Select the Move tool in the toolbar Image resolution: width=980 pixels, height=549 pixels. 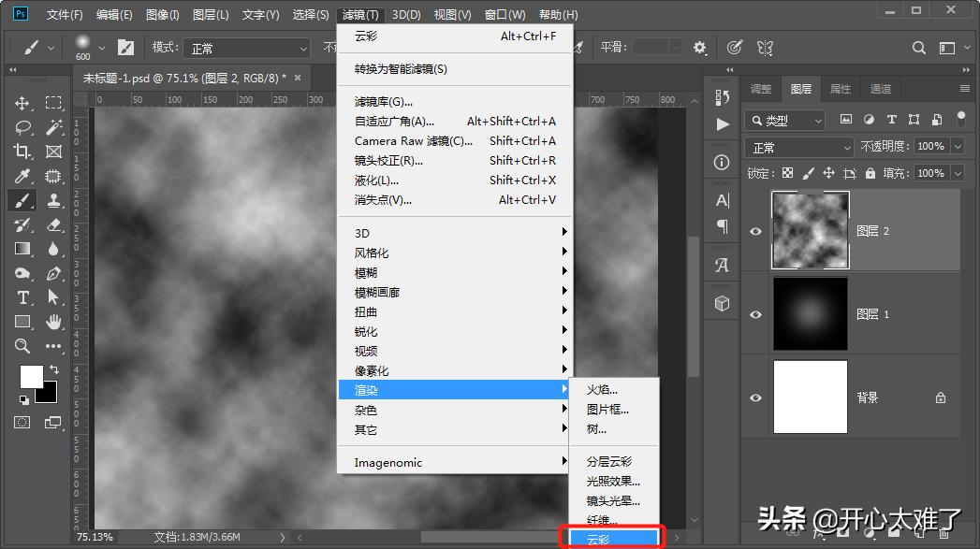pos(21,103)
